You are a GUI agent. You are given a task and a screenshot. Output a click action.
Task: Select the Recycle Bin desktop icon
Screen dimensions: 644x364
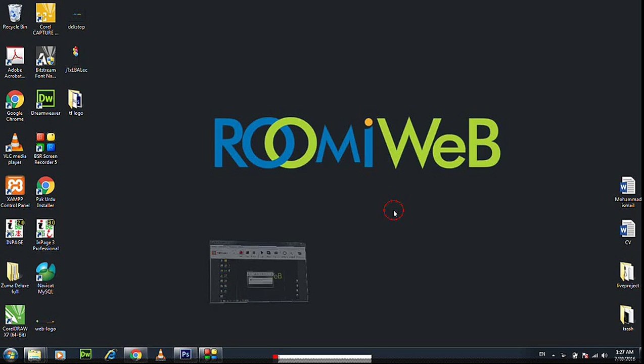click(15, 17)
